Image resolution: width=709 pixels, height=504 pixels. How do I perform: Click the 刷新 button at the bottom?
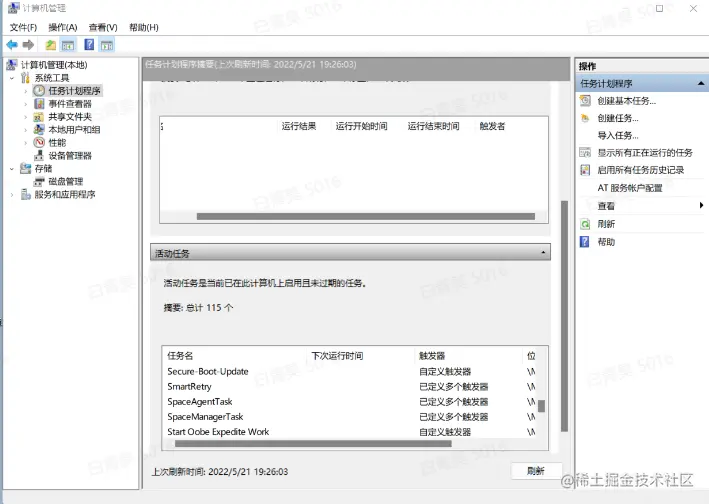tap(536, 471)
